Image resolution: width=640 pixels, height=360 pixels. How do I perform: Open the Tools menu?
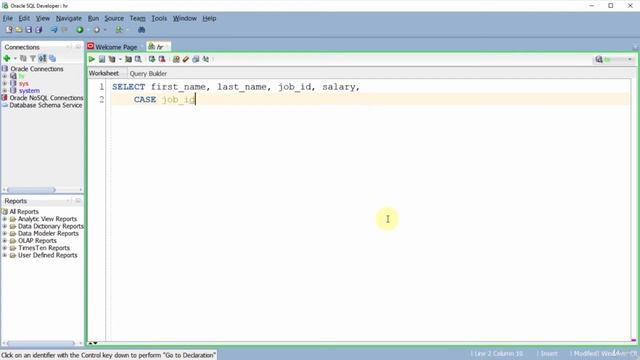(x=159, y=18)
